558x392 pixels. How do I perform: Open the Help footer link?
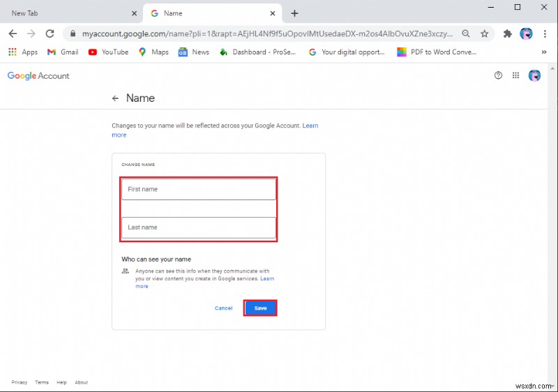[x=61, y=382]
